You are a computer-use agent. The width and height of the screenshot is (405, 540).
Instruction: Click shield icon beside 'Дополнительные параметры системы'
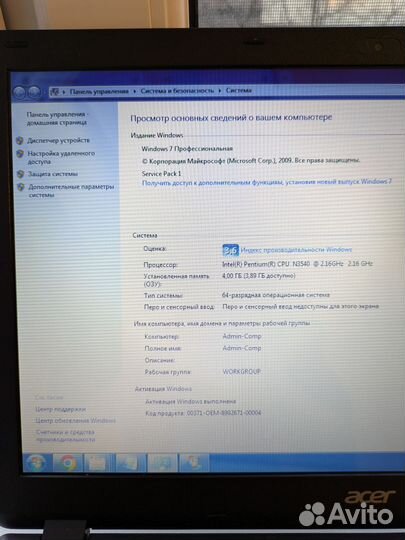point(21,187)
